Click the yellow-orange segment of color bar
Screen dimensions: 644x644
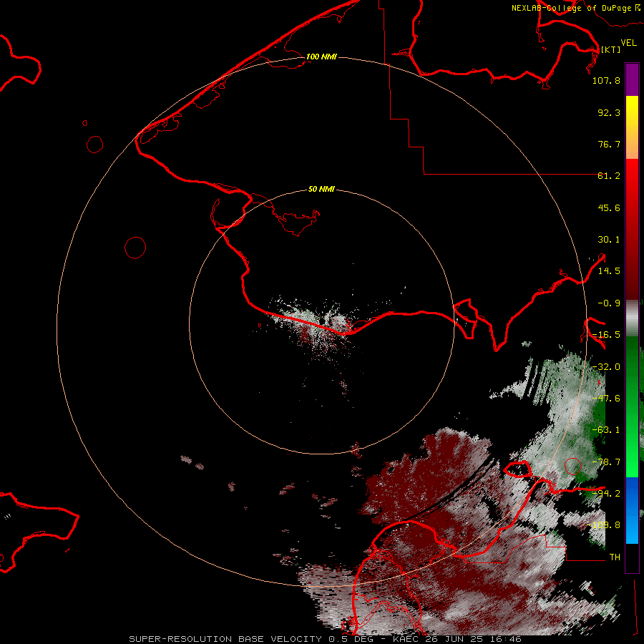[632, 127]
